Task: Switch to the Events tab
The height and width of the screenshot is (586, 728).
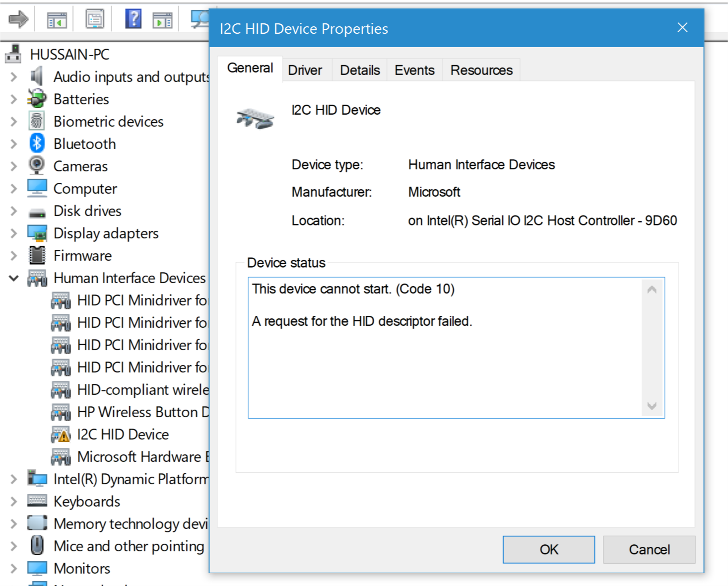Action: 414,70
